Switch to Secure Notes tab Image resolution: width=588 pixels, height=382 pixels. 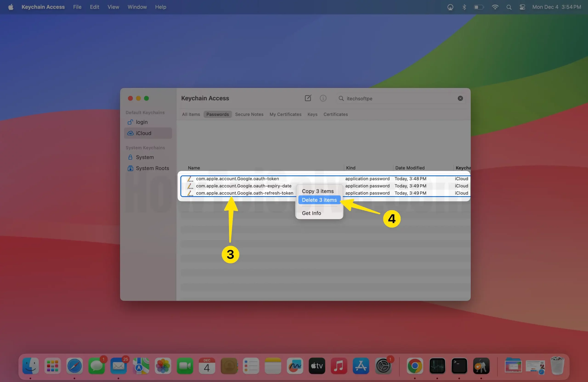click(249, 114)
